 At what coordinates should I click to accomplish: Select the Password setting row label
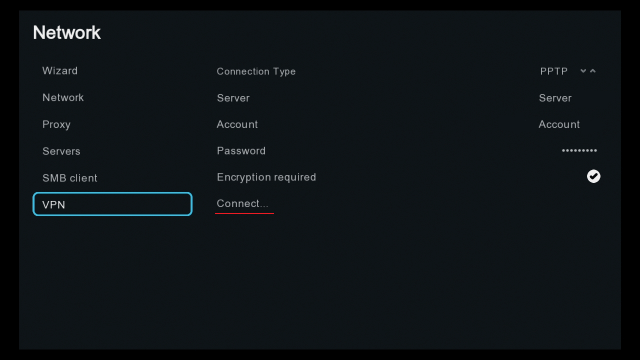coord(241,151)
